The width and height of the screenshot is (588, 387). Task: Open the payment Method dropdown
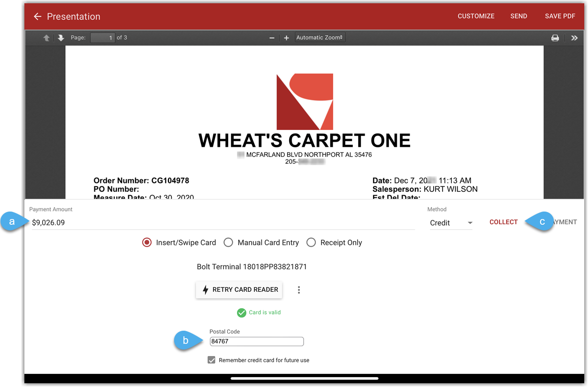point(451,223)
